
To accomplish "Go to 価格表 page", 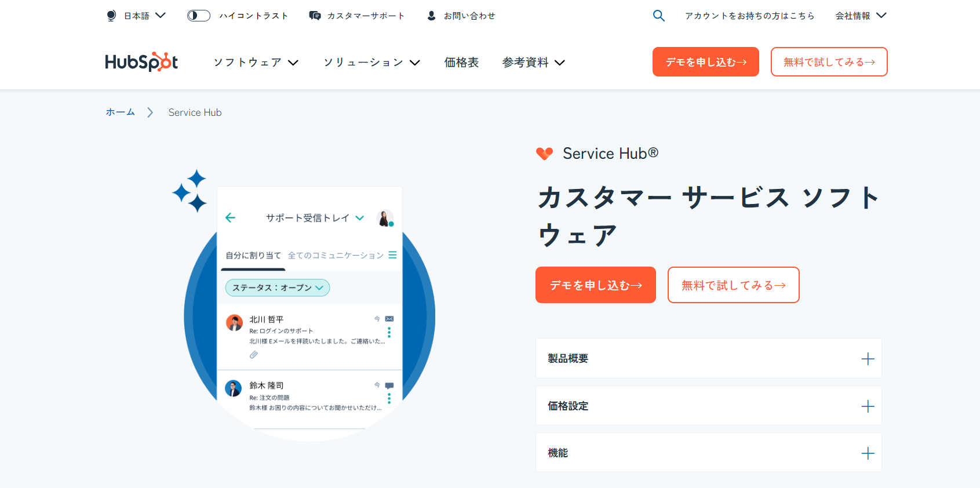I will (x=461, y=62).
